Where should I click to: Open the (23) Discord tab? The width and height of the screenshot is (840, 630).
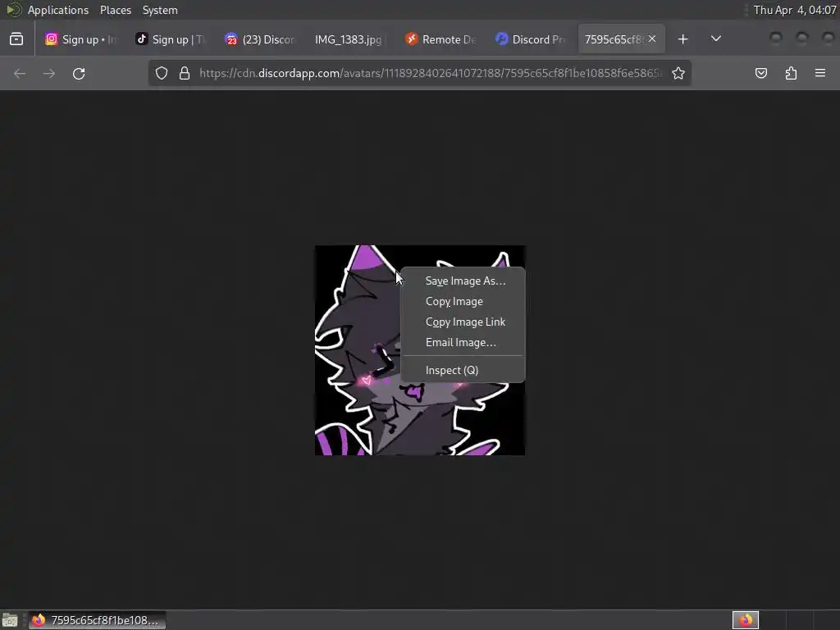[x=260, y=39]
